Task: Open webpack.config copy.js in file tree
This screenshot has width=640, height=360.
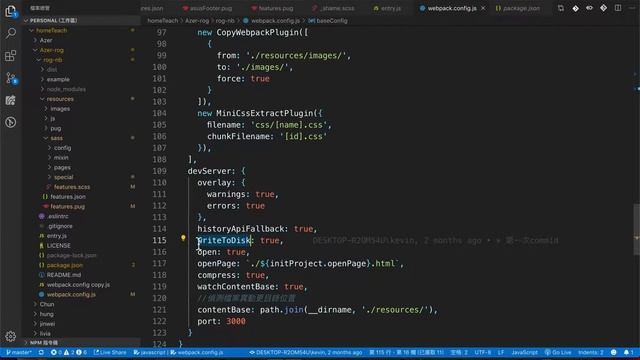Action: (x=78, y=285)
